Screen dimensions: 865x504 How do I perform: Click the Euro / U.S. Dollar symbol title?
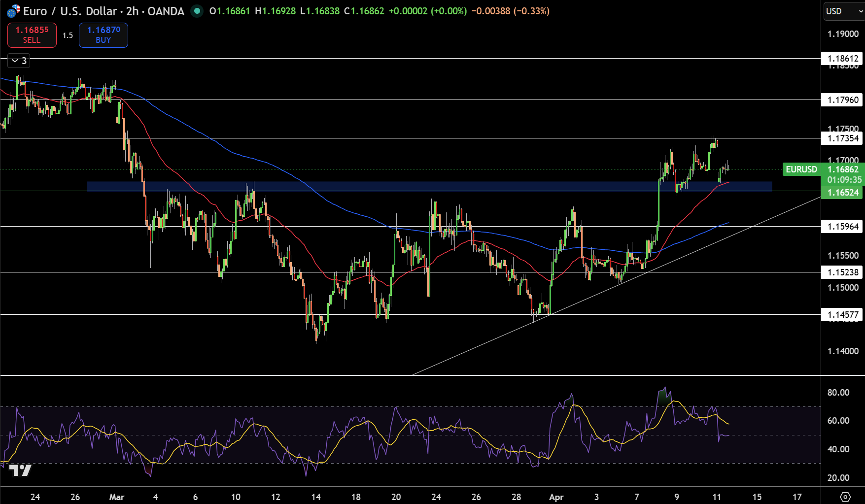[x=70, y=11]
